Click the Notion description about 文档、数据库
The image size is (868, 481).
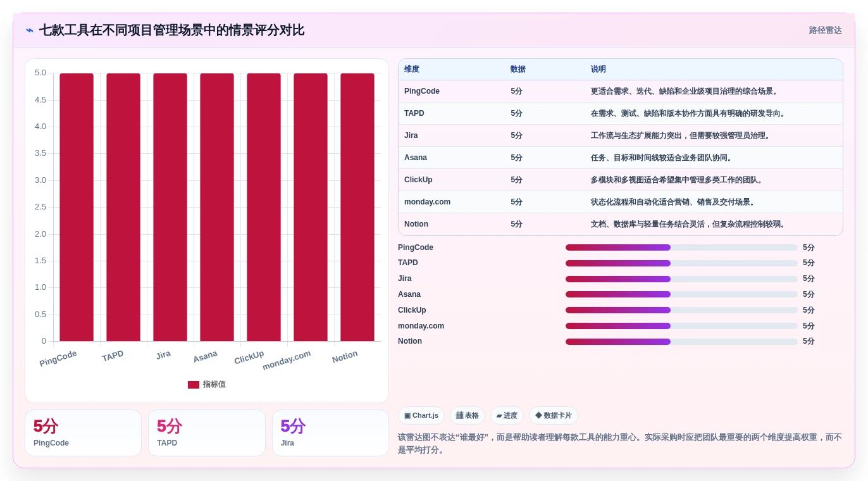[x=689, y=224]
